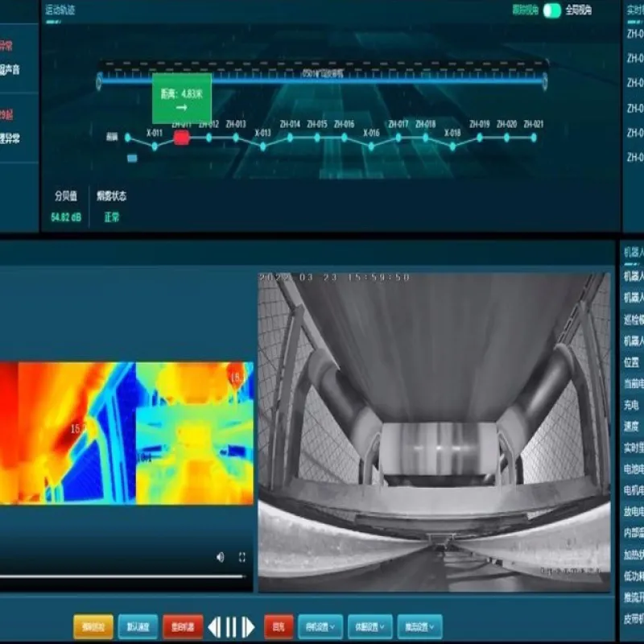The width and height of the screenshot is (644, 644).
Task: Select the X-018 track node
Action: pyautogui.click(x=452, y=146)
